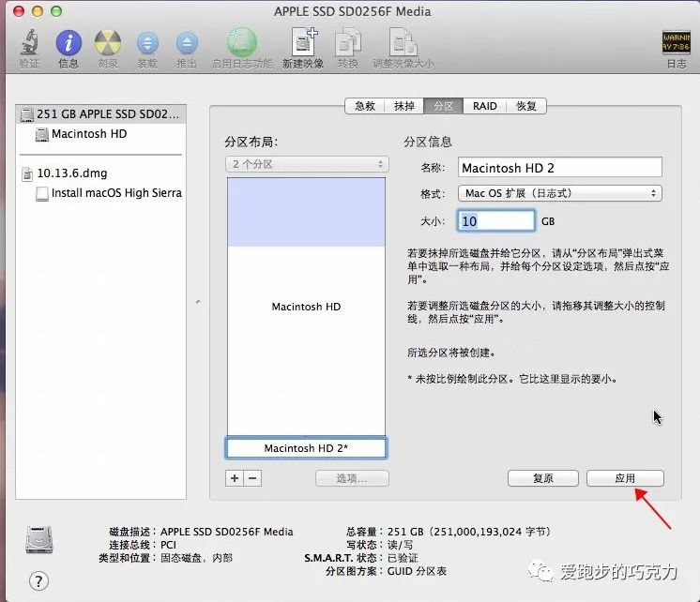Click the green zoom window button

tap(56, 11)
